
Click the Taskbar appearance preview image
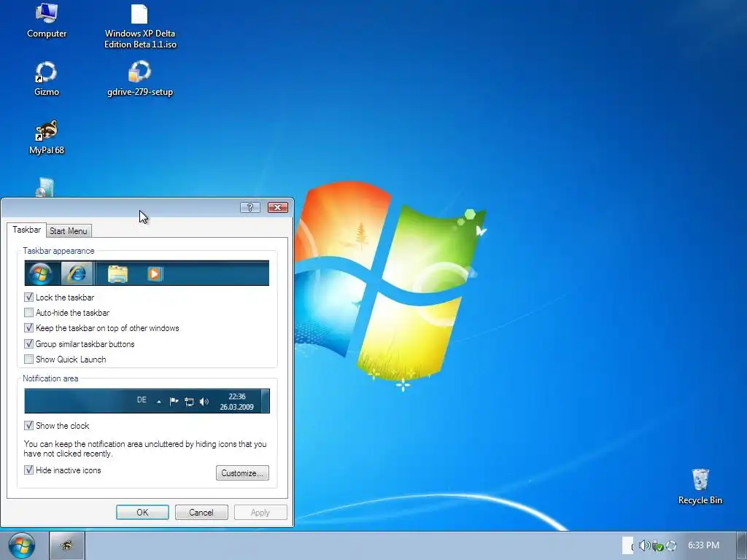point(147,273)
